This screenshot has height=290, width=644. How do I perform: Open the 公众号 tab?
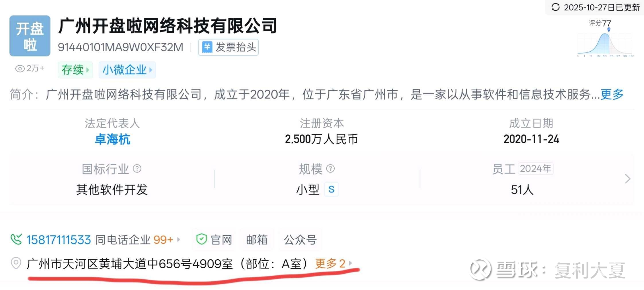(300, 240)
